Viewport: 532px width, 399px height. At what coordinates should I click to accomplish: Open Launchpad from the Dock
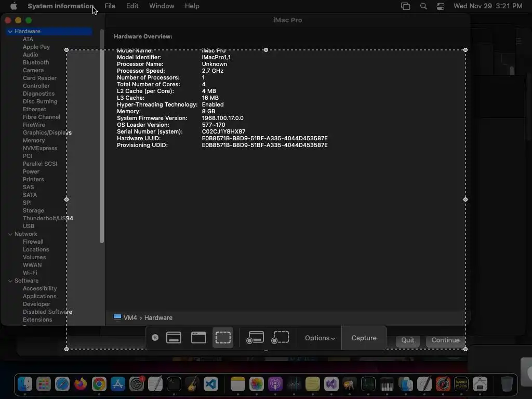click(x=44, y=384)
